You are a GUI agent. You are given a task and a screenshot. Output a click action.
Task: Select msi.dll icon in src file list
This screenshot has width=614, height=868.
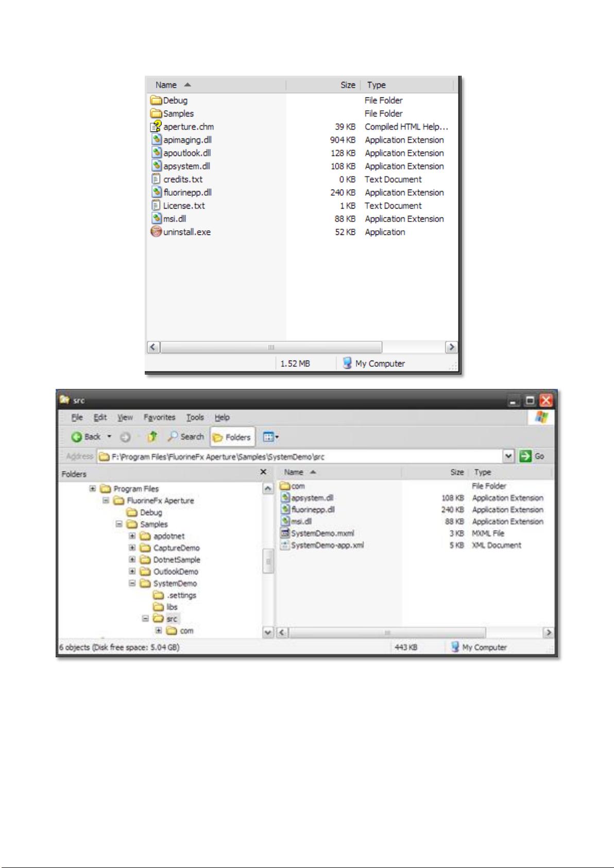click(x=286, y=521)
